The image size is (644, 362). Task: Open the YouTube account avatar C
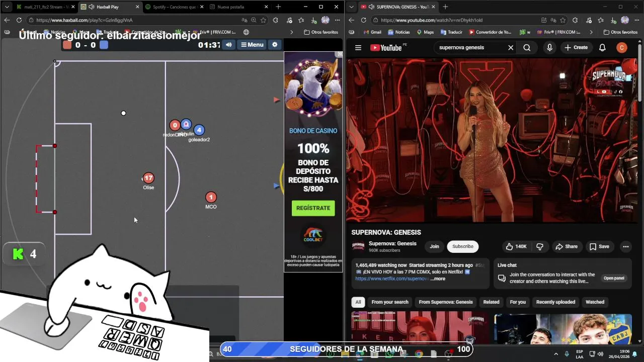pyautogui.click(x=622, y=48)
